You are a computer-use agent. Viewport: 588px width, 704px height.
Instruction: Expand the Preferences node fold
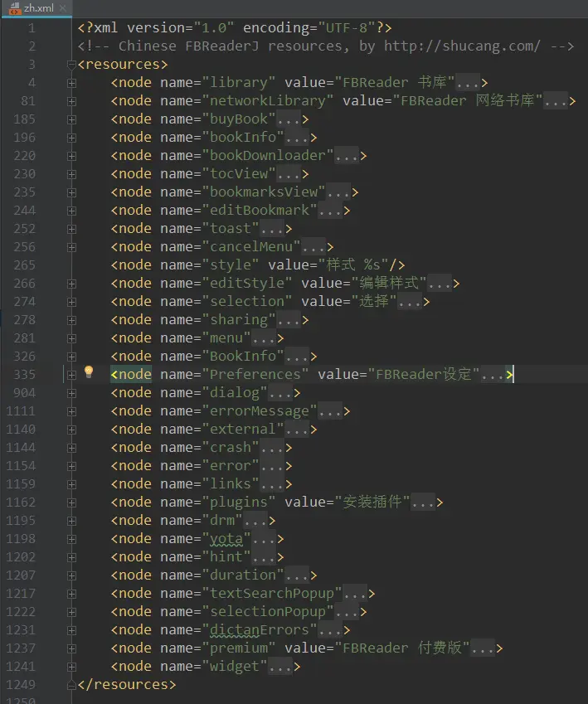tap(71, 375)
